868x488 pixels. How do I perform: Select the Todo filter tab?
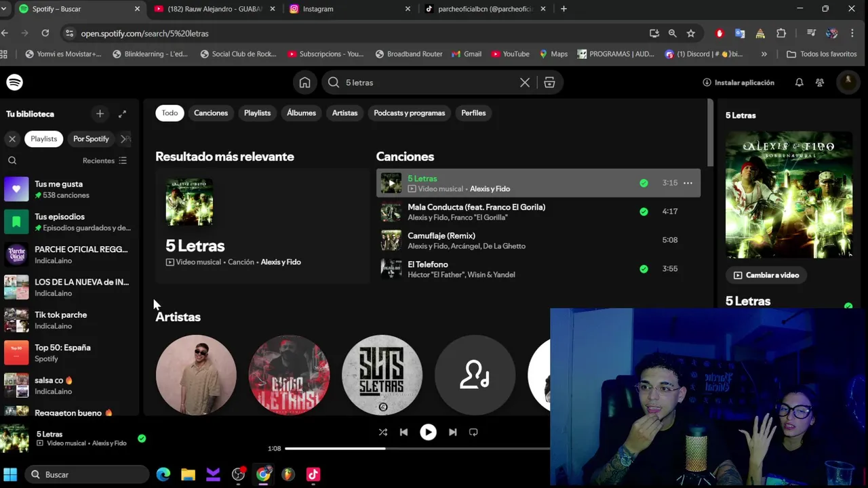pos(170,113)
